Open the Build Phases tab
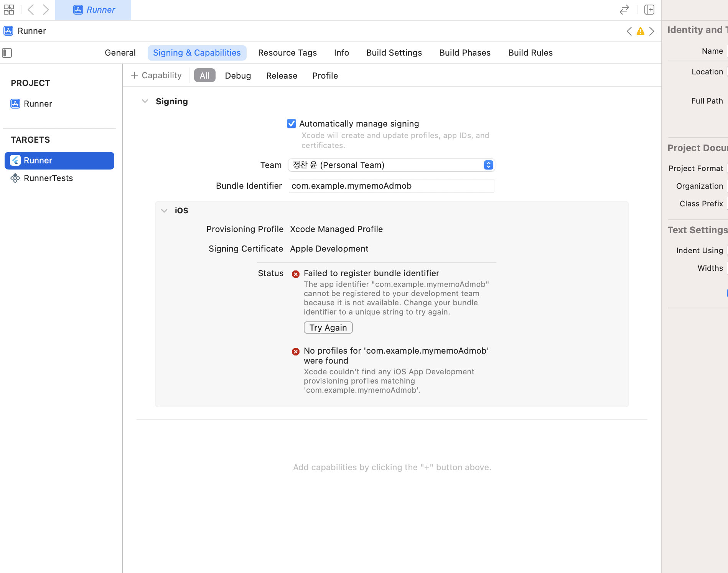Image resolution: width=728 pixels, height=573 pixels. 465,53
